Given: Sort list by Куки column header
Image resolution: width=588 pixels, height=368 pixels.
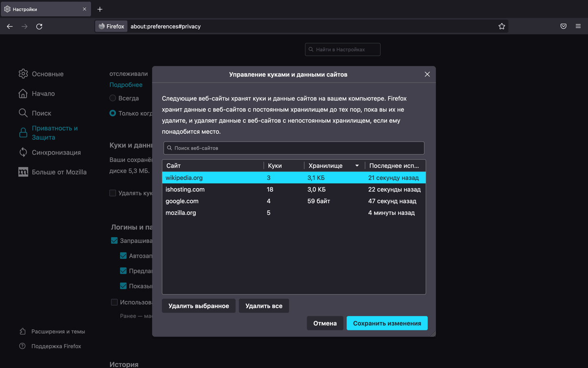Looking at the screenshot, I should (x=284, y=166).
